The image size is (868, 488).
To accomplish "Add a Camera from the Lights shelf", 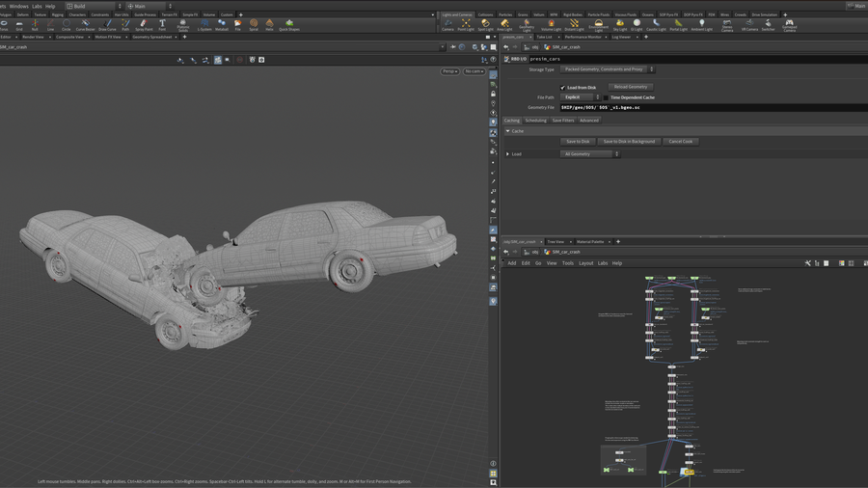I will pos(448,24).
